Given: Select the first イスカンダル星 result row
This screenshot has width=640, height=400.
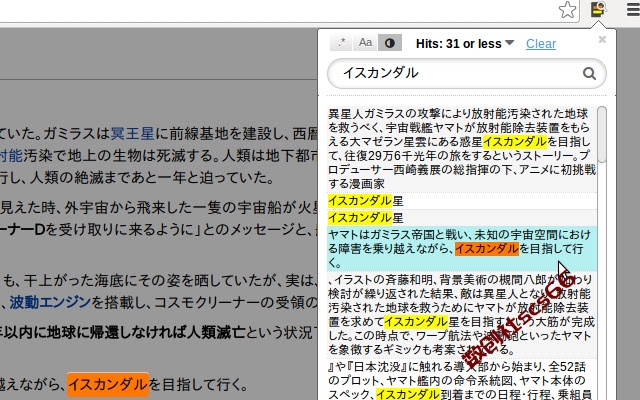Looking at the screenshot, I should click(x=462, y=201).
